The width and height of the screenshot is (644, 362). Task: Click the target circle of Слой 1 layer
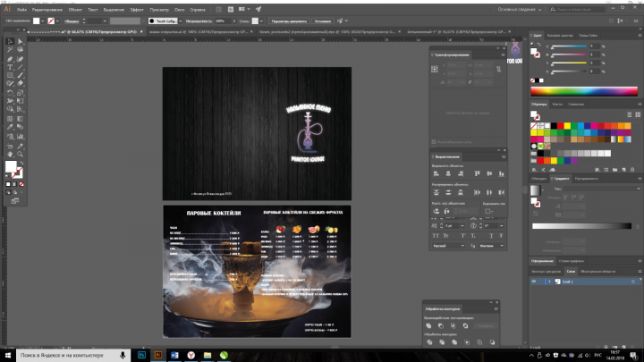point(633,282)
